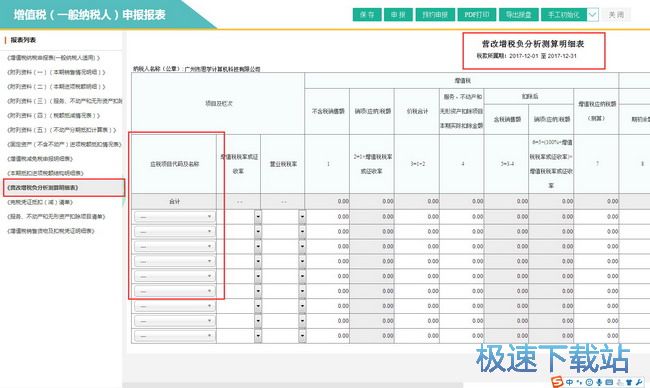The image size is (650, 388).
Task: Click the PDF打印 button
Action: 477,15
